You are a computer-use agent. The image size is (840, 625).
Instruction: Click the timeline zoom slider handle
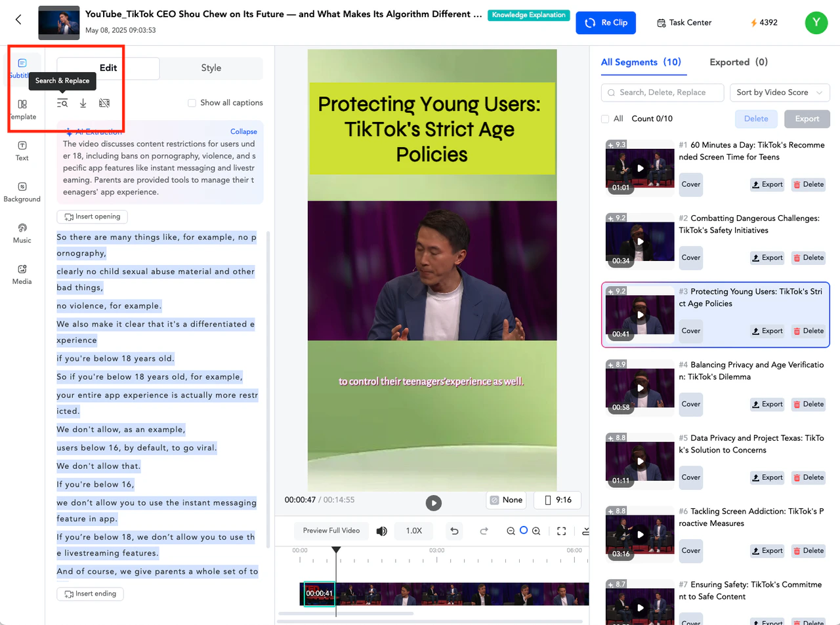(524, 531)
